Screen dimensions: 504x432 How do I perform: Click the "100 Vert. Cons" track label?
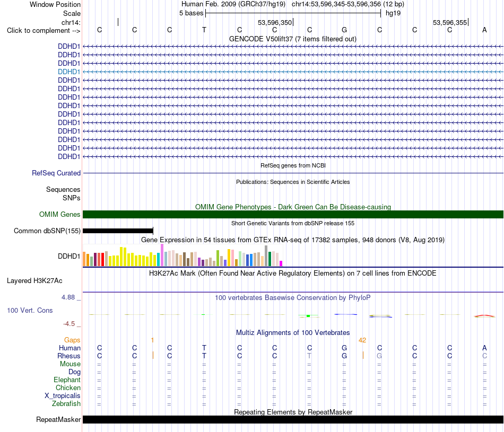pyautogui.click(x=30, y=310)
